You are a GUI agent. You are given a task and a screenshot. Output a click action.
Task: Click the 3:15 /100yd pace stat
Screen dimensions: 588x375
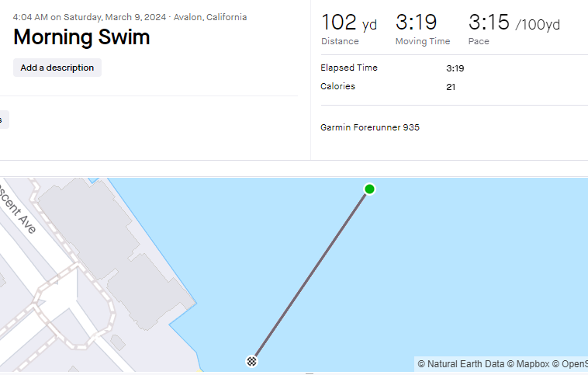[x=514, y=23]
